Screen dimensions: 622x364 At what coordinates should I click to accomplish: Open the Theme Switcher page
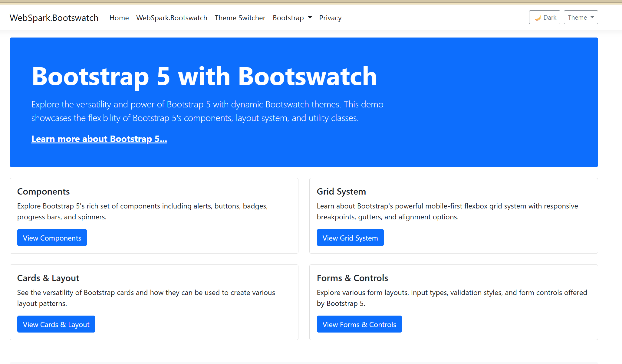click(x=240, y=18)
